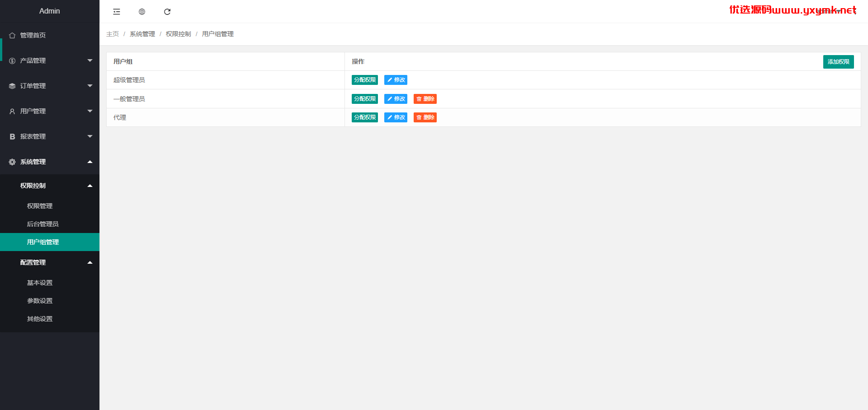Click the 添加权限 button

point(838,62)
